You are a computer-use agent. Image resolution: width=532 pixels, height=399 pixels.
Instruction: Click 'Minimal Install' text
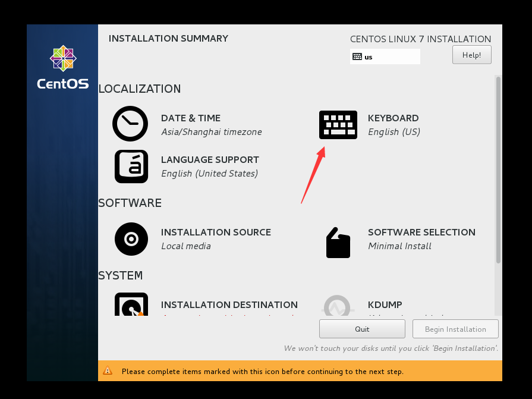(x=399, y=246)
